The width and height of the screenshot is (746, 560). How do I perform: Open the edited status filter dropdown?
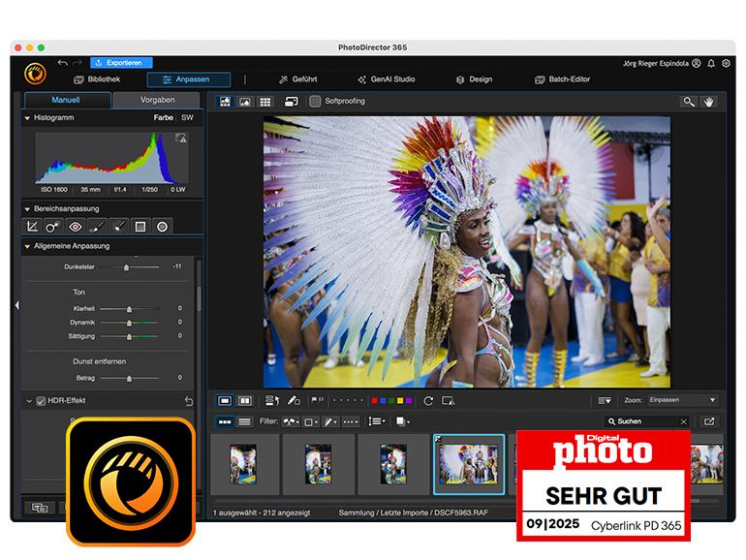pos(330,421)
